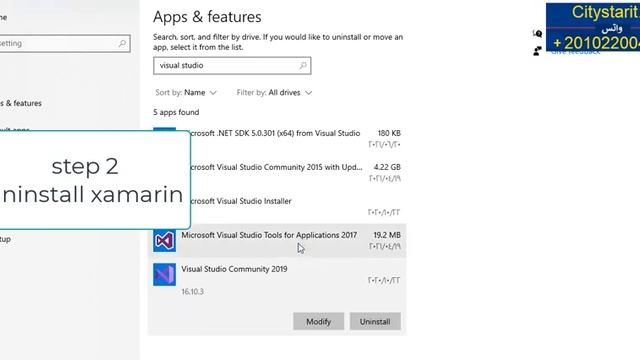Click the magnifier in the settings search box
The height and width of the screenshot is (360, 640).
click(122, 43)
